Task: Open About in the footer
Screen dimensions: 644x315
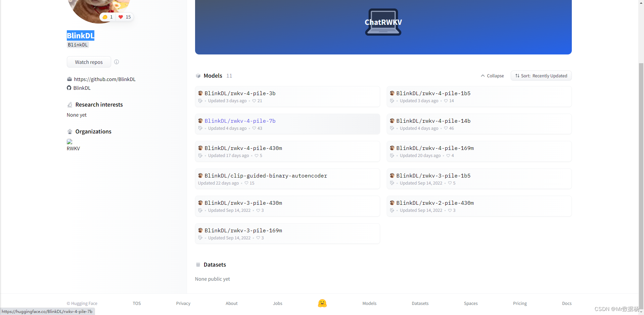Action: [232, 304]
